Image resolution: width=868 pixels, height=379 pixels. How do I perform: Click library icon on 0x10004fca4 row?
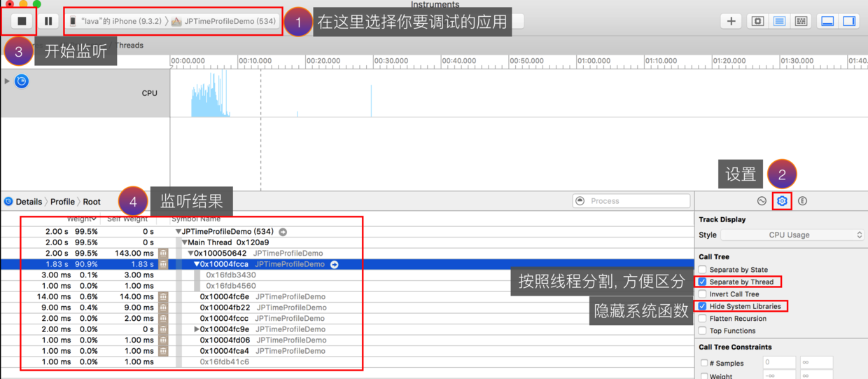click(163, 351)
